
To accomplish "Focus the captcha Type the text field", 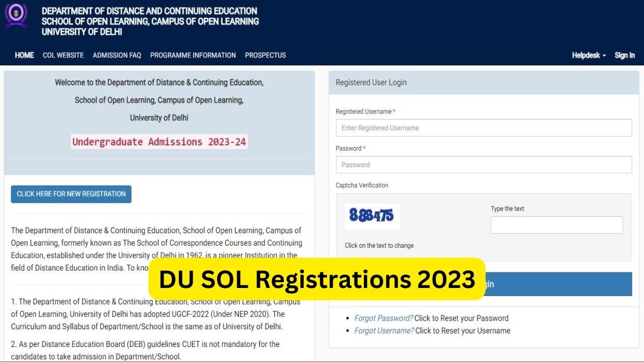I will 557,225.
